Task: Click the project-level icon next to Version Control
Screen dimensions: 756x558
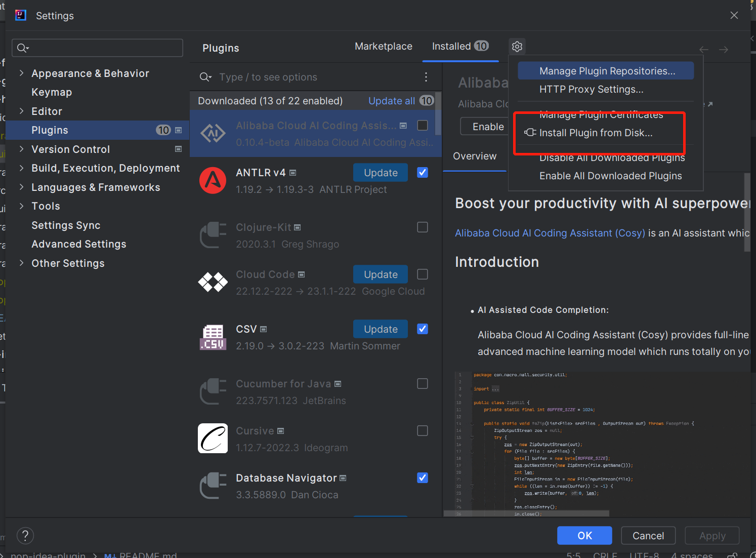Action: tap(178, 149)
